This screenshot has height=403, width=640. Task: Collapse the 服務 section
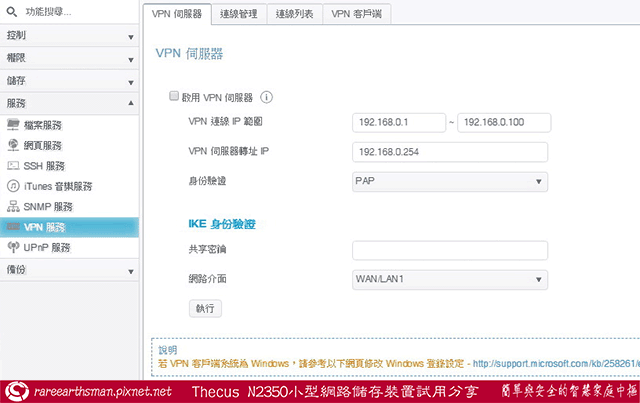point(69,104)
